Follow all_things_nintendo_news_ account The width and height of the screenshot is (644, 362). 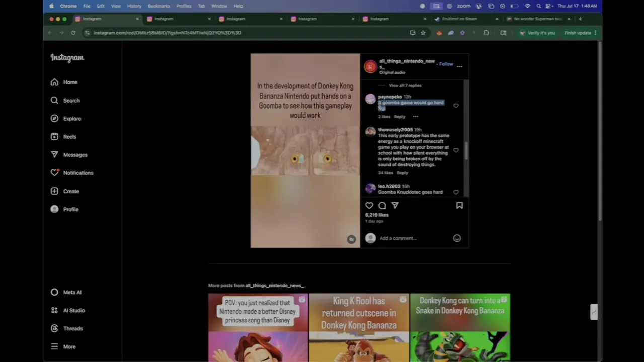[446, 64]
